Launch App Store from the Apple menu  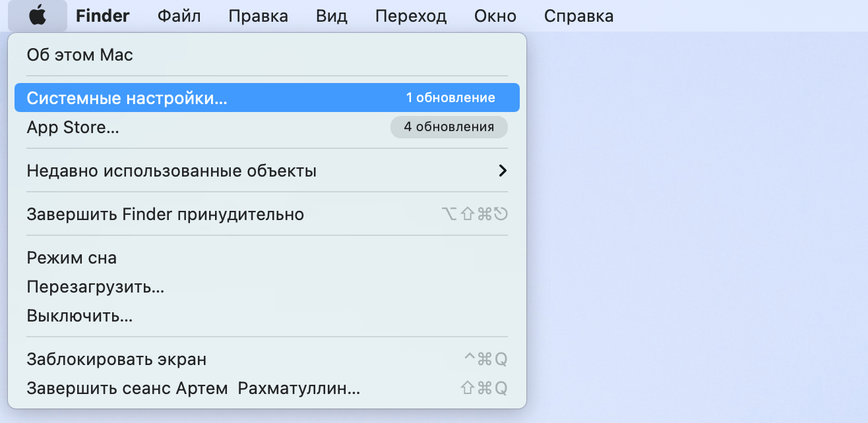click(73, 127)
